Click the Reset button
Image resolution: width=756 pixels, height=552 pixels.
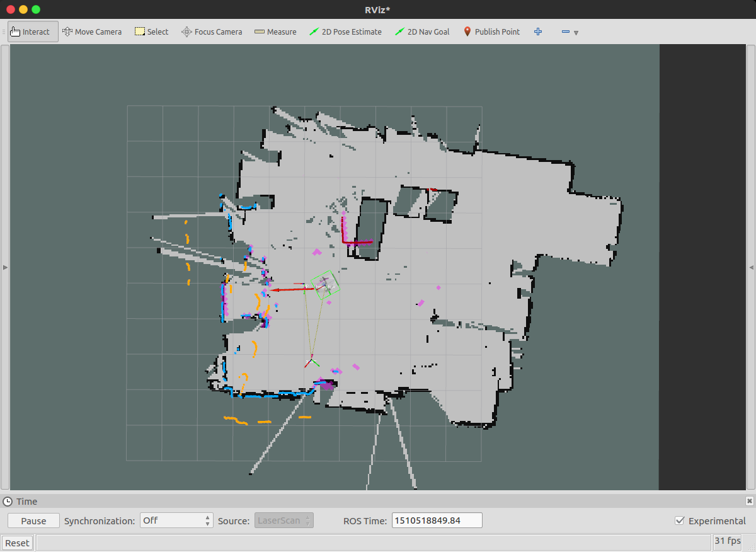point(17,543)
